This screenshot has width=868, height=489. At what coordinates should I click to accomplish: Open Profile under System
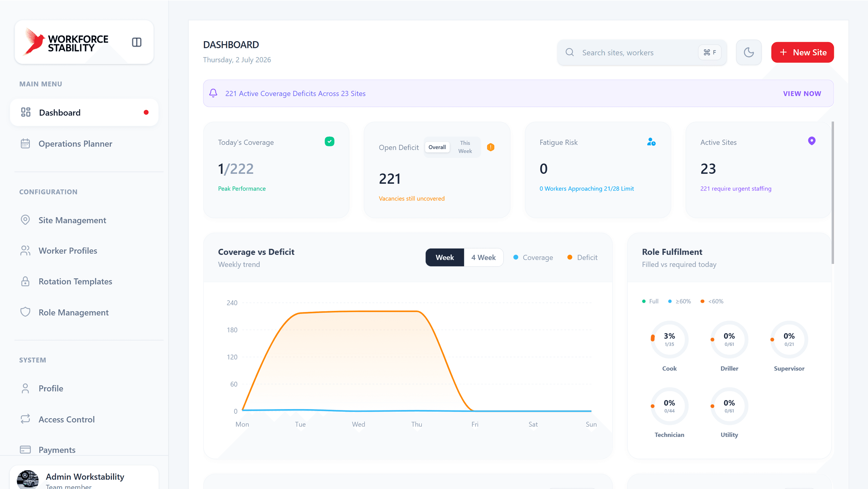(x=84, y=388)
